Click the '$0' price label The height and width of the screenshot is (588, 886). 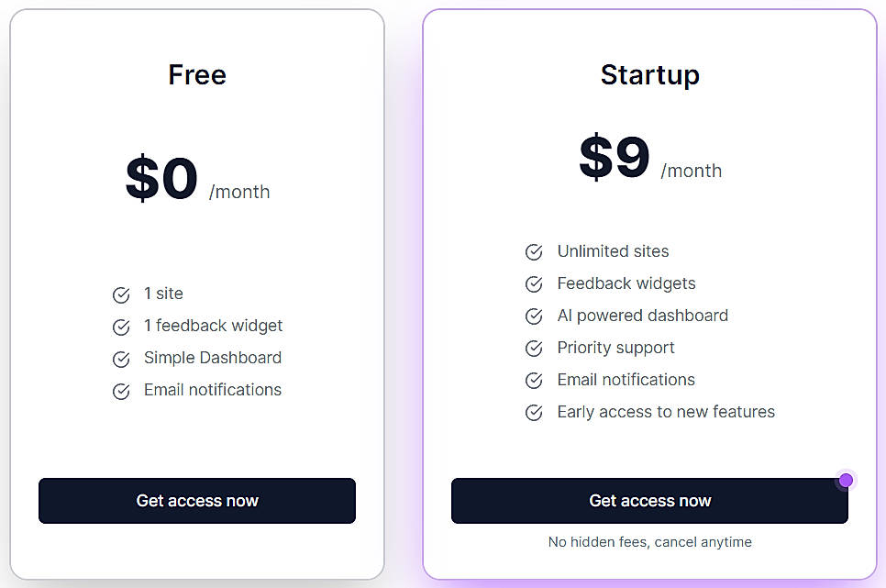click(x=161, y=179)
